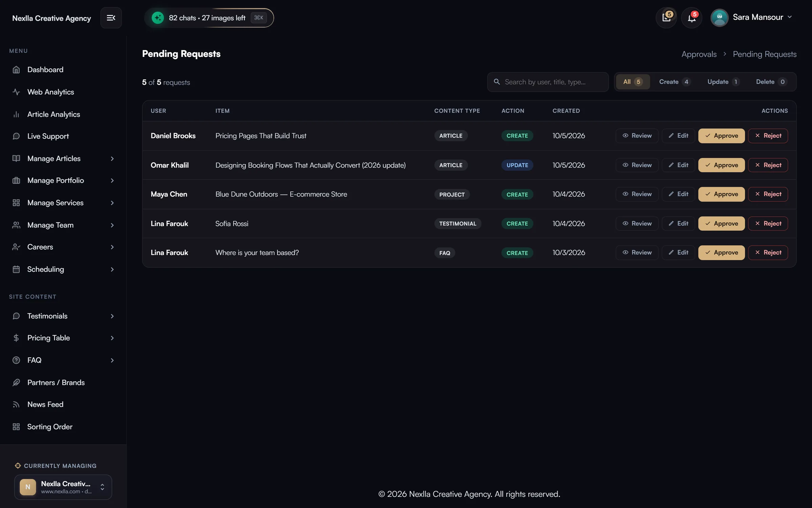Screen dimensions: 812x508
Task: Edit the Sofia Rossi testimonial request
Action: click(678, 224)
